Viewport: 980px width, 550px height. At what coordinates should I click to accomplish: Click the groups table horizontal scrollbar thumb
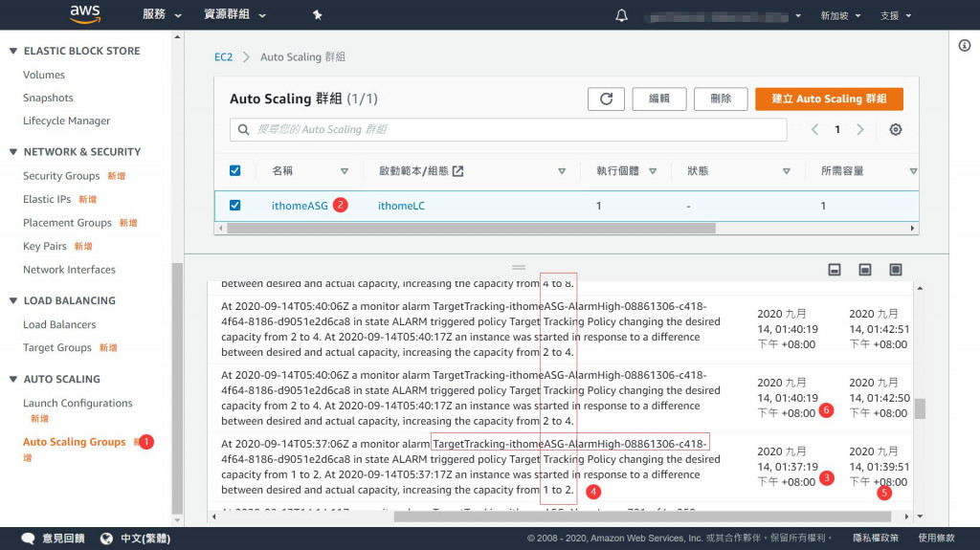pos(471,228)
